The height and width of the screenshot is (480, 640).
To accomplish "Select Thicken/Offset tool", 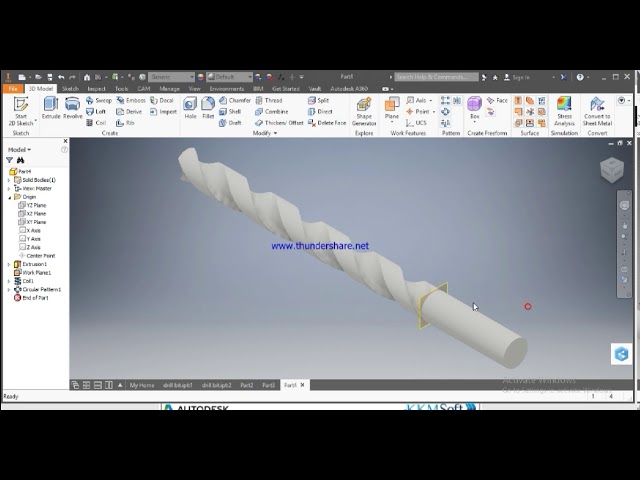I will point(279,123).
